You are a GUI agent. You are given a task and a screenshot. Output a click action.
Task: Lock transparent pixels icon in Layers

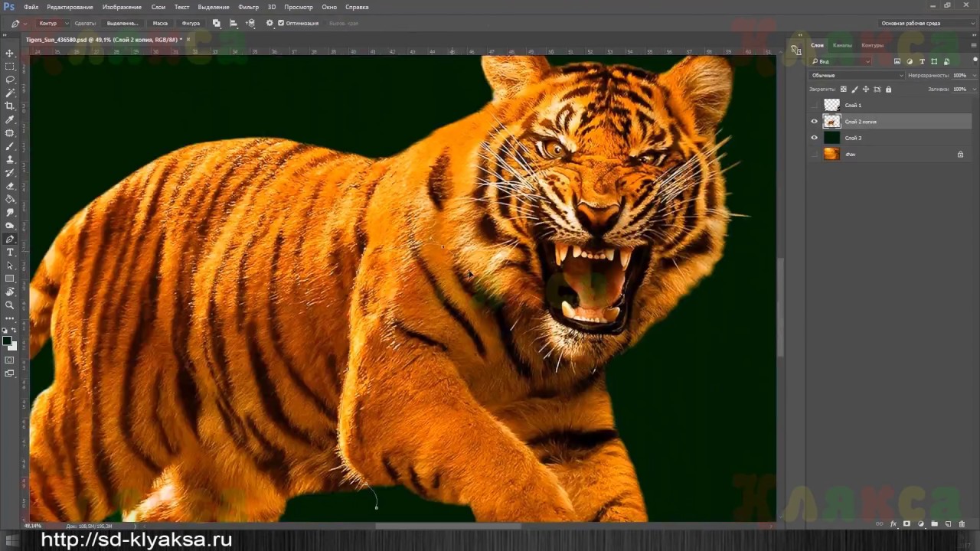point(844,90)
